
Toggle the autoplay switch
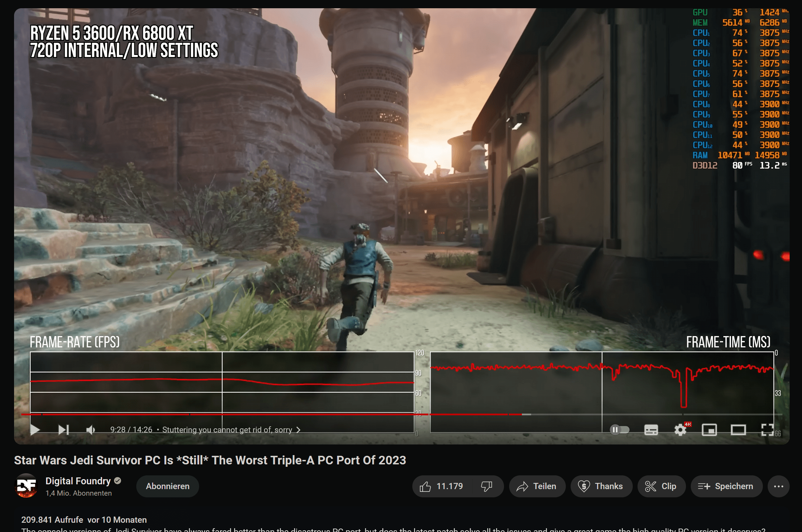click(619, 429)
